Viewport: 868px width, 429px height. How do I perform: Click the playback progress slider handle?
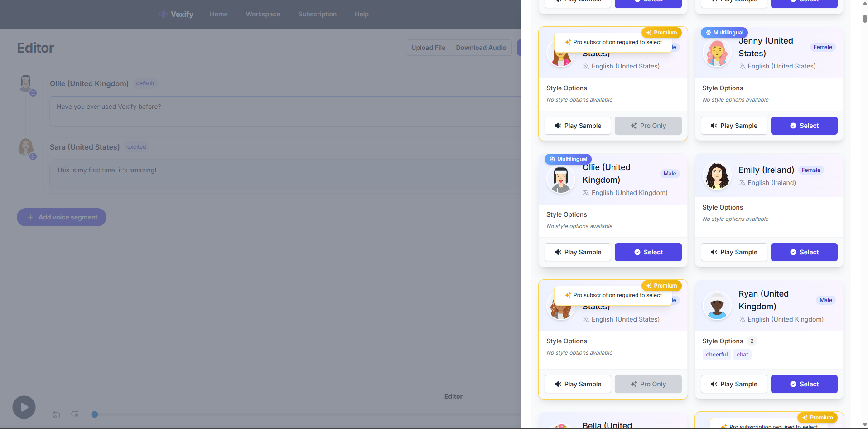[95, 414]
